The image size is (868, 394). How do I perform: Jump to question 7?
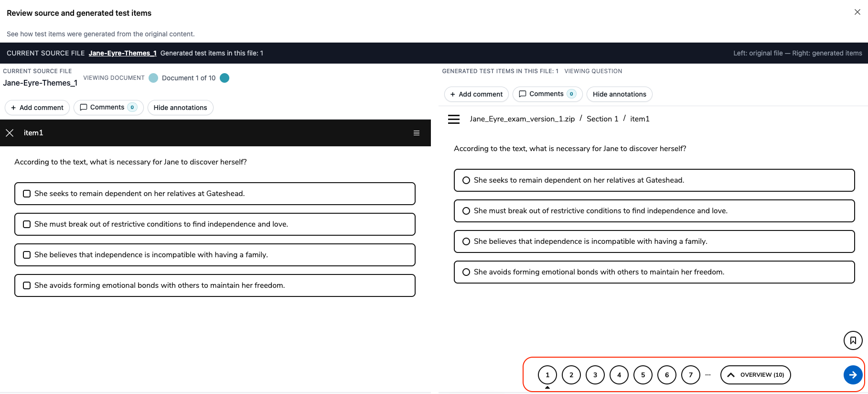pos(691,375)
